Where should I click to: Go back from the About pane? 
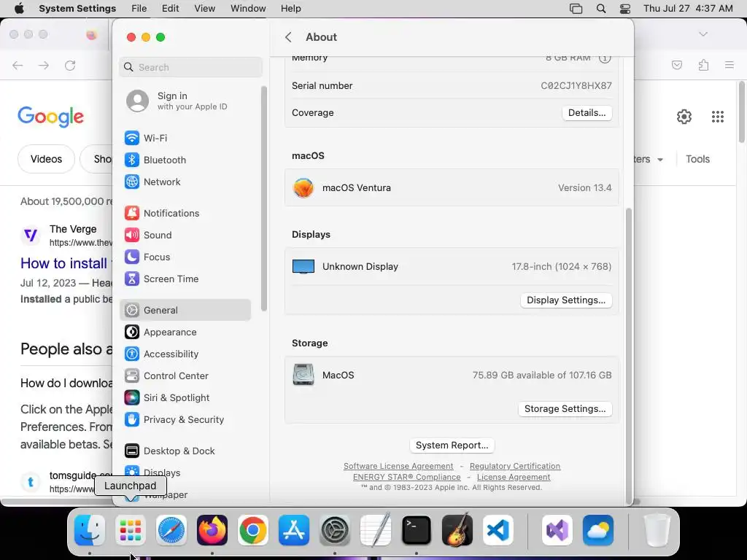pyautogui.click(x=288, y=37)
